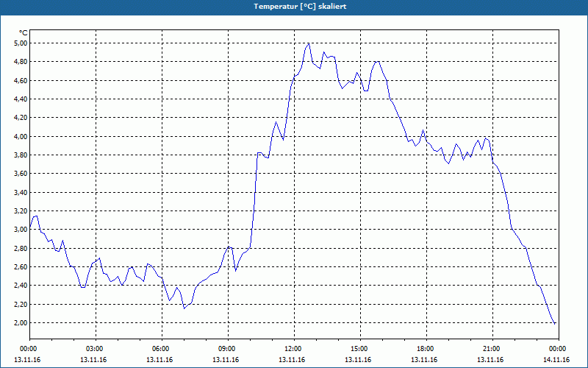Choose the 21:00 time label
The image size is (588, 368).
click(492, 349)
